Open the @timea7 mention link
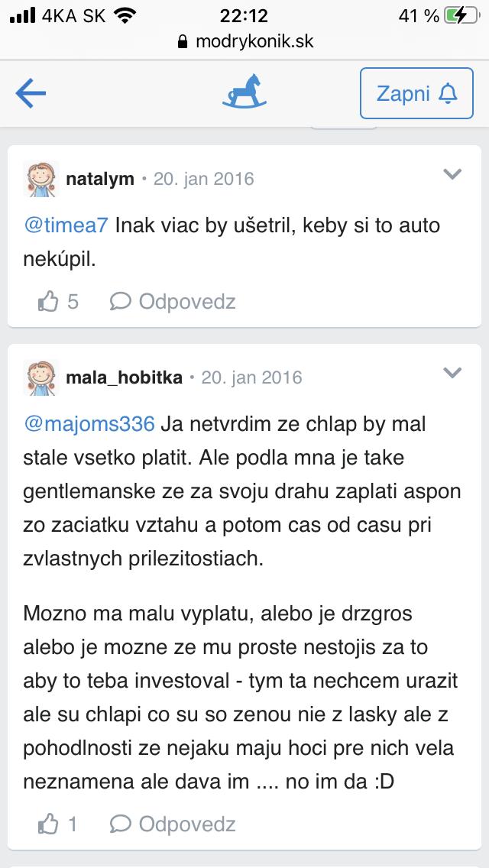 66,225
